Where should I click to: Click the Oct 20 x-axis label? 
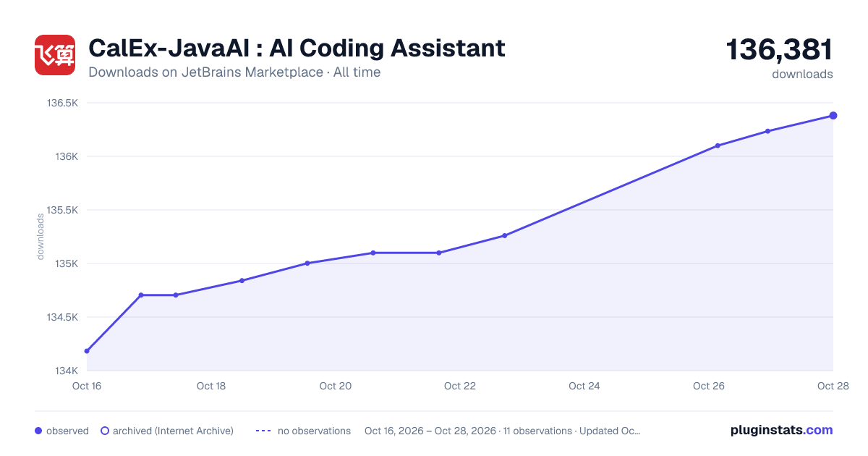click(336, 386)
